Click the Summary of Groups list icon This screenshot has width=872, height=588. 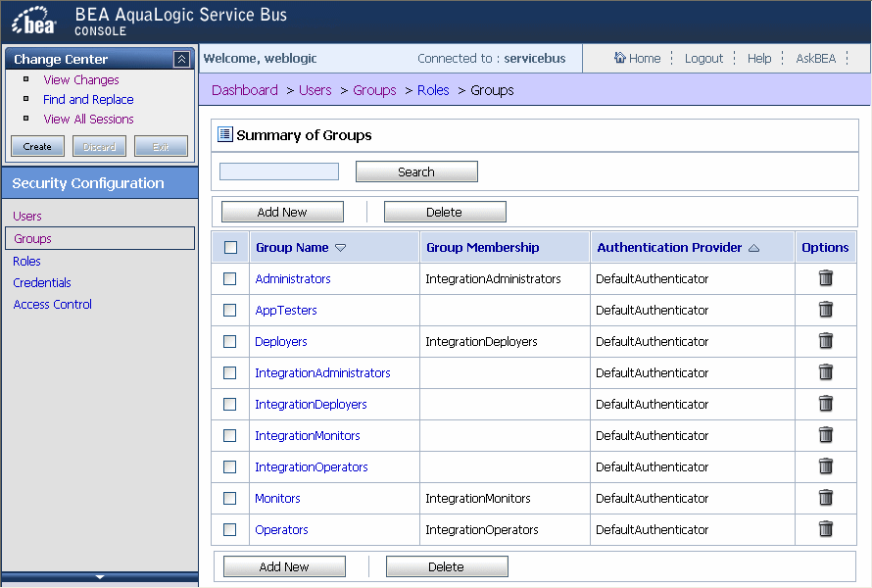[x=224, y=134]
